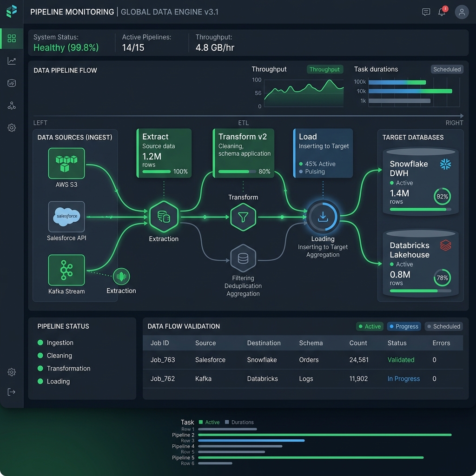
Task: Sort by the Count column header
Action: pos(358,343)
